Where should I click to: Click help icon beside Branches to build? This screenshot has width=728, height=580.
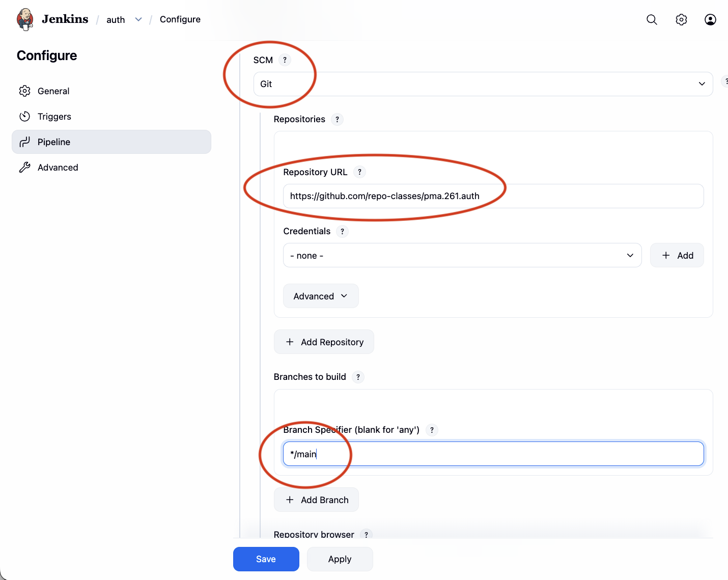[x=358, y=377]
